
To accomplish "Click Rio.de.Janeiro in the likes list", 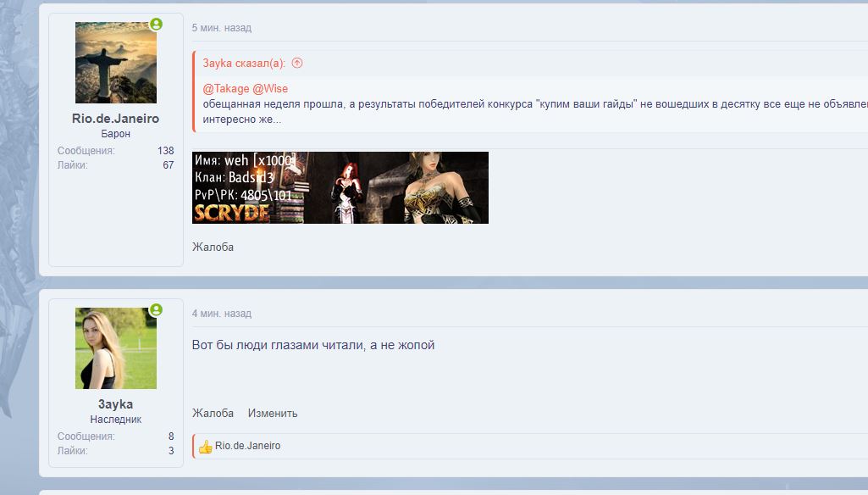I will pos(246,445).
